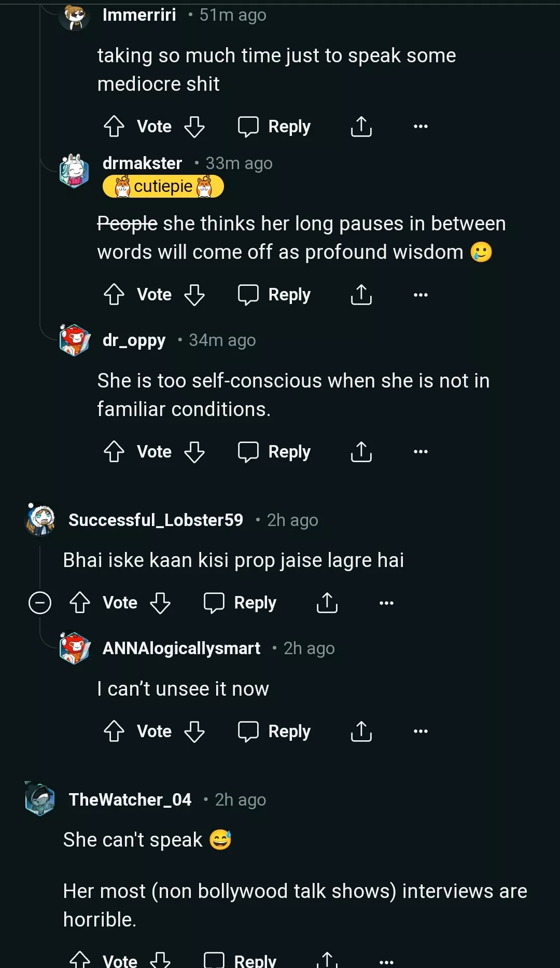The width and height of the screenshot is (560, 968).
Task: Share Successful_Lobster59's comment
Action: coord(327,603)
